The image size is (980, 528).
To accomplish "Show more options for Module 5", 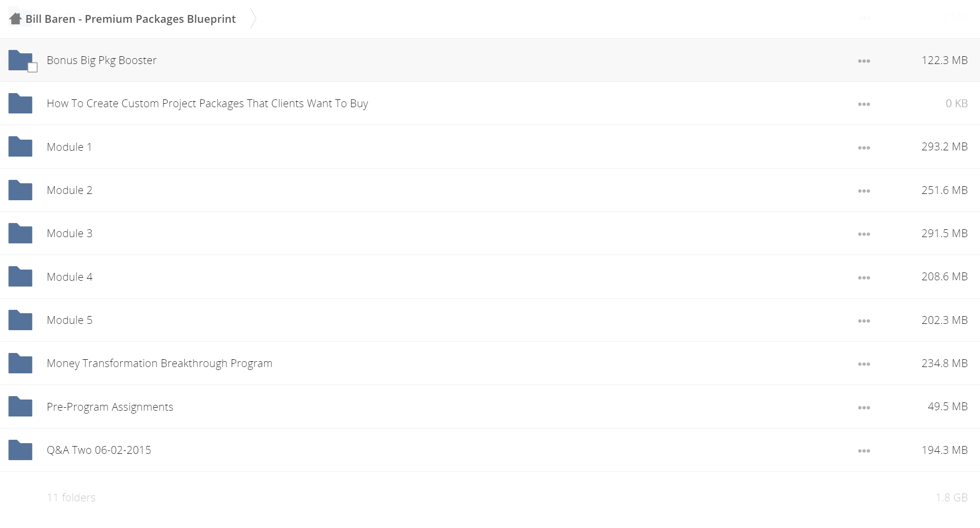I will pyautogui.click(x=864, y=321).
